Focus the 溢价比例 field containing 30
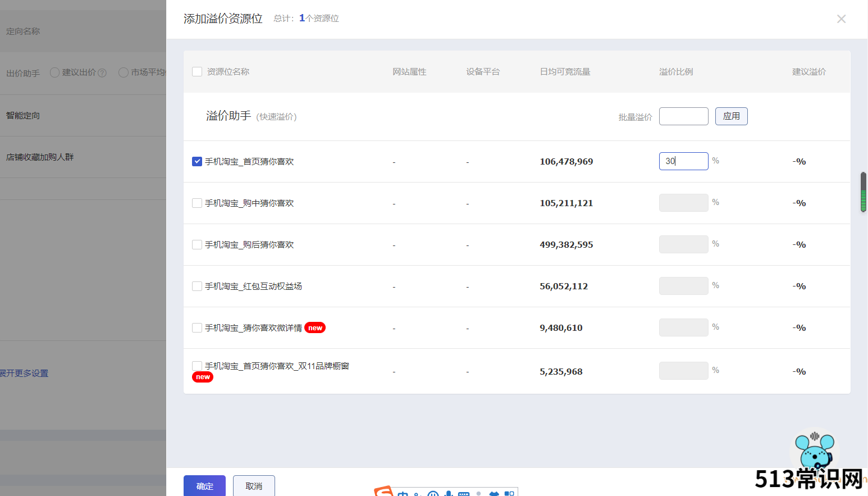Image resolution: width=868 pixels, height=496 pixels. (x=683, y=161)
